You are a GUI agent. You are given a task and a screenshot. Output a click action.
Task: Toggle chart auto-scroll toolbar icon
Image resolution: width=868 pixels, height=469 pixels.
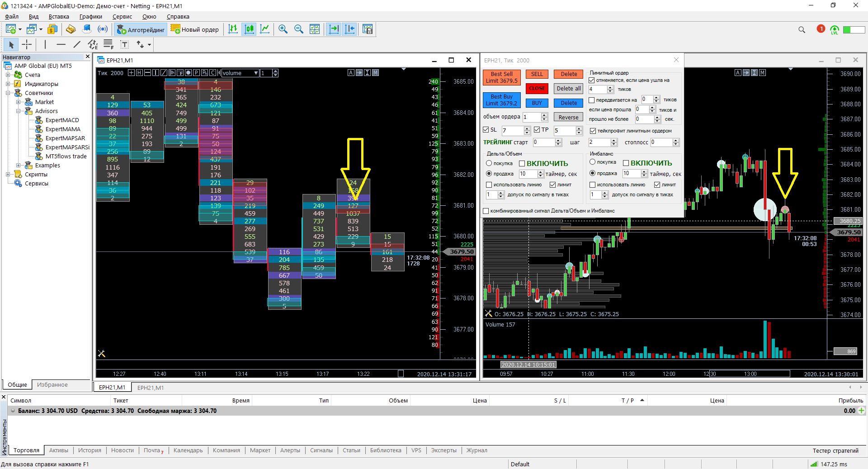334,29
